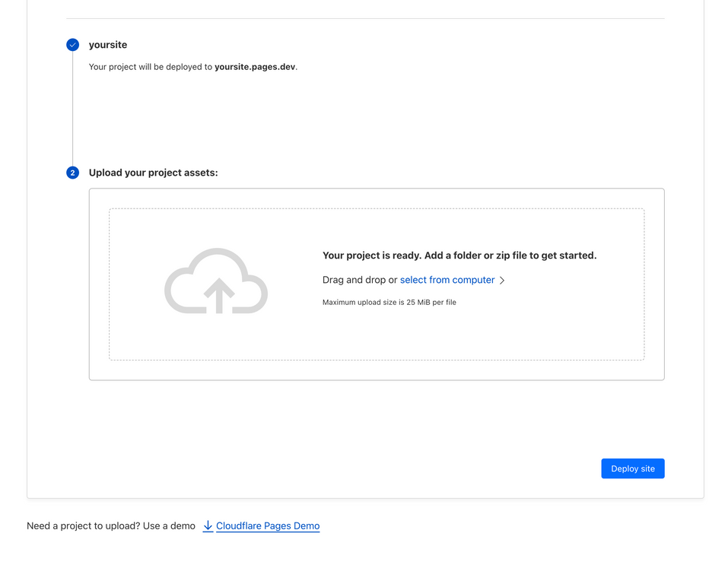The width and height of the screenshot is (728, 562).
Task: Click the horizontal divider above yoursite step
Action: pyautogui.click(x=365, y=18)
